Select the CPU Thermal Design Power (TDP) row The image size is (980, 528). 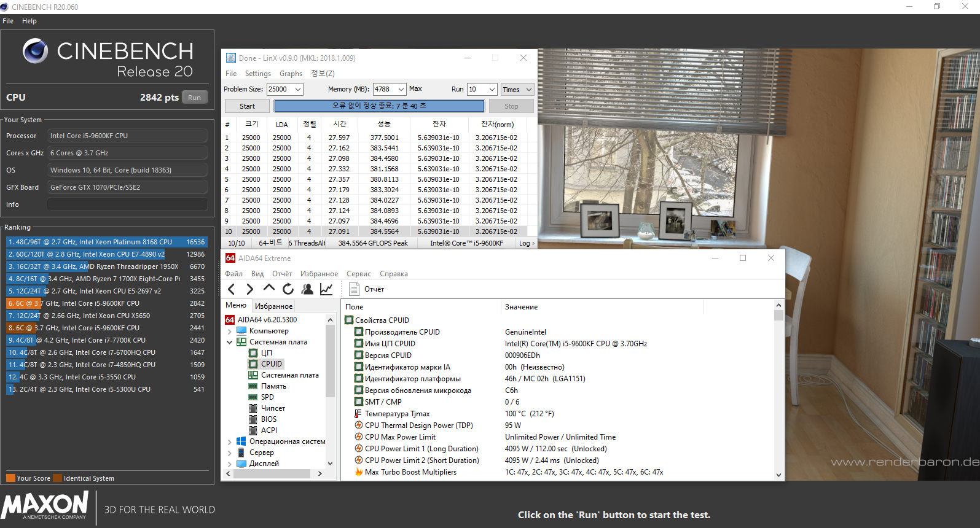(558, 425)
